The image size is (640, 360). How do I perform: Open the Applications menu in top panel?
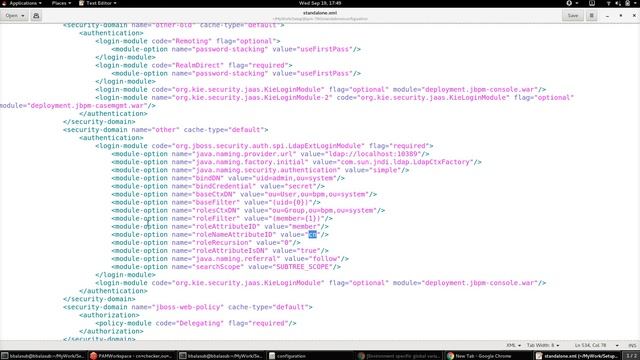[22, 3]
